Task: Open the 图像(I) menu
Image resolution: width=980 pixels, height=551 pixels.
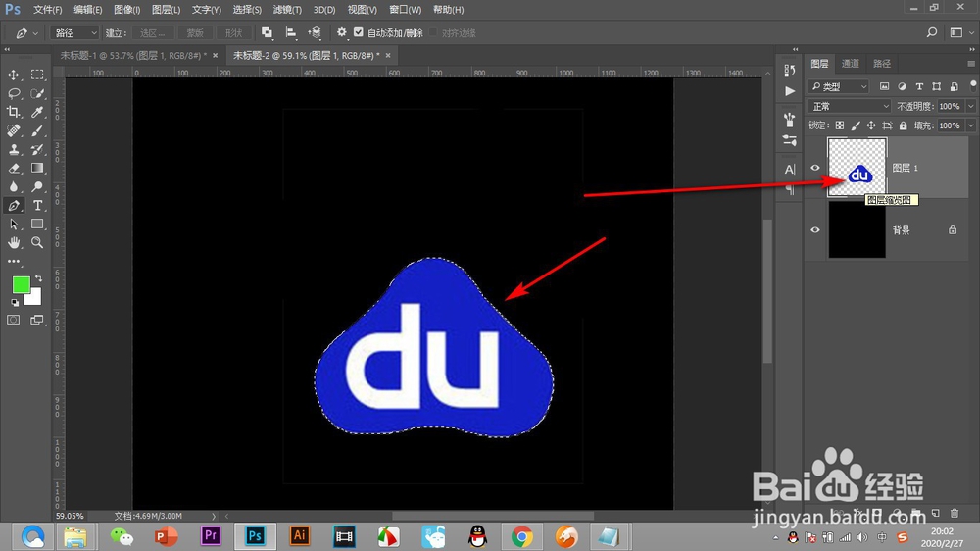Action: (x=126, y=10)
